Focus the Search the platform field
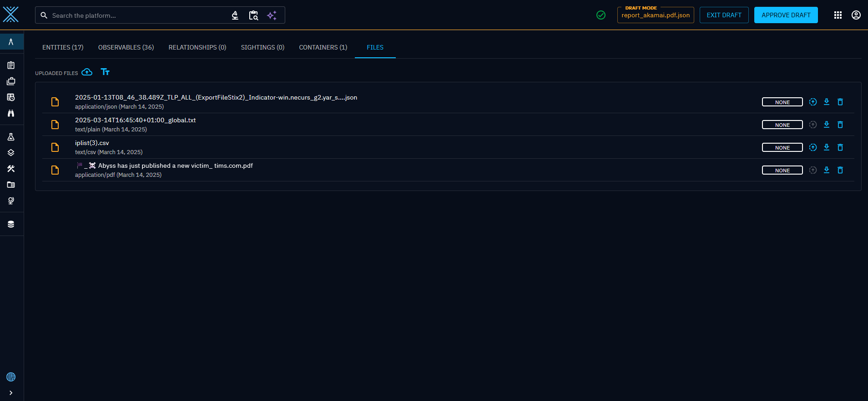 pos(136,15)
